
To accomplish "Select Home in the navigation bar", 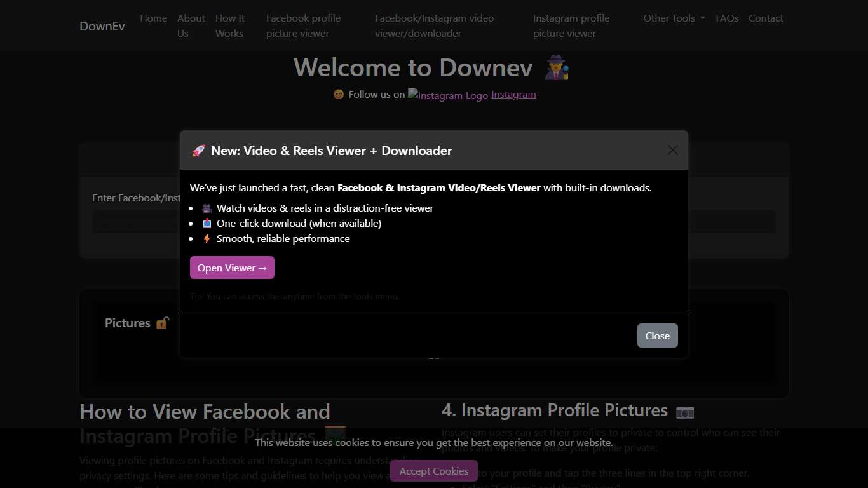I will tap(153, 18).
